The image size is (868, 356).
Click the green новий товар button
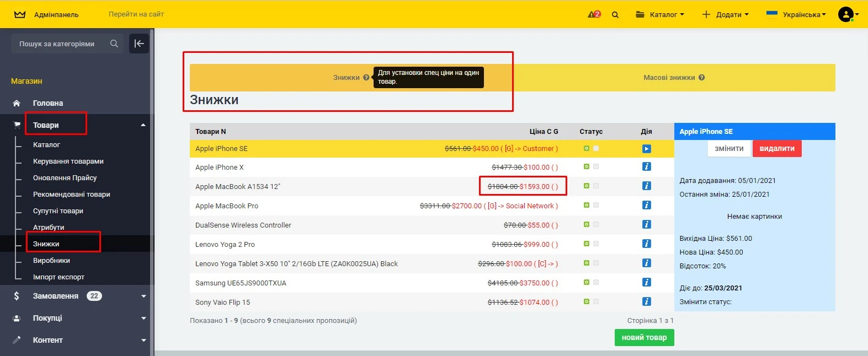pos(644,337)
